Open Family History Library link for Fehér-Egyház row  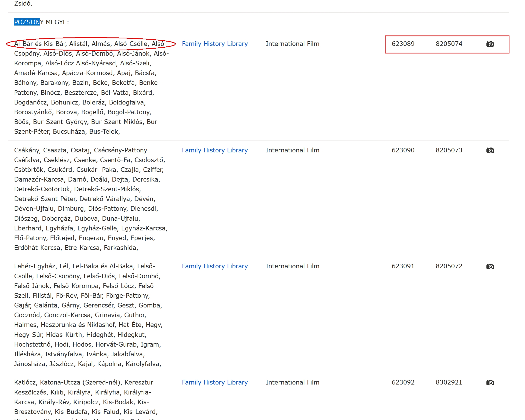215,266
